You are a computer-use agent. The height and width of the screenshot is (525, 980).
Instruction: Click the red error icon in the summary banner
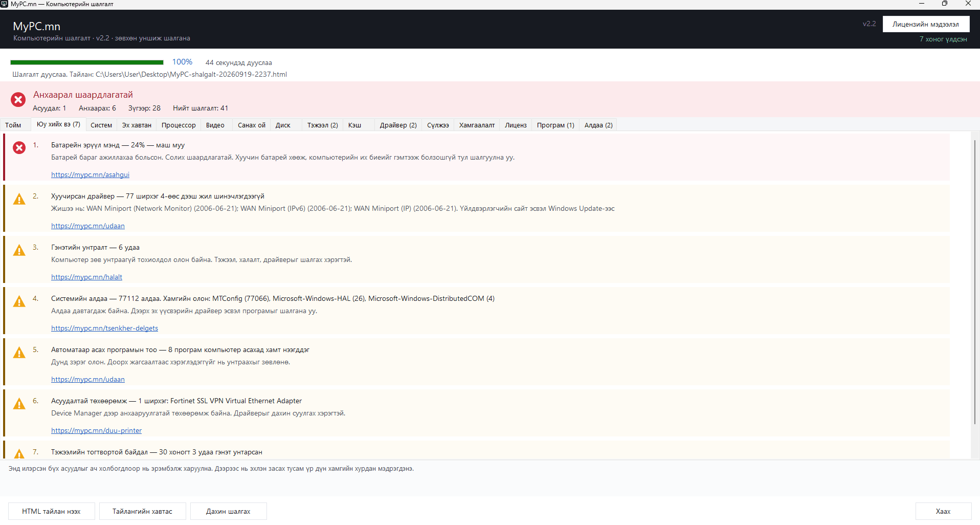coord(18,99)
